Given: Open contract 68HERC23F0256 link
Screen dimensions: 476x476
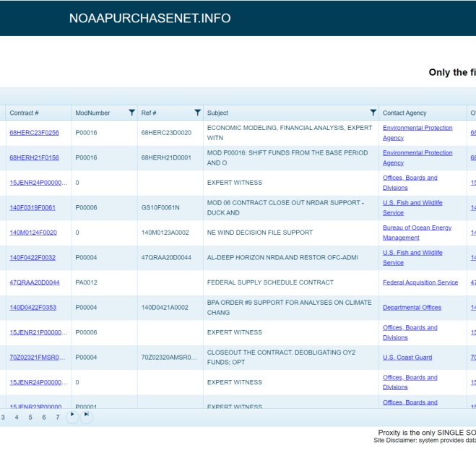Looking at the screenshot, I should 34,133.
